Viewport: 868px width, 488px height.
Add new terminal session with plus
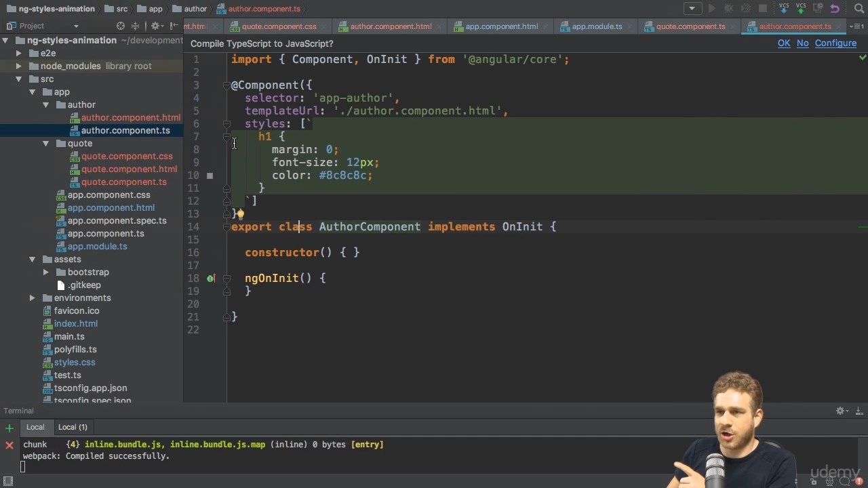[9, 428]
